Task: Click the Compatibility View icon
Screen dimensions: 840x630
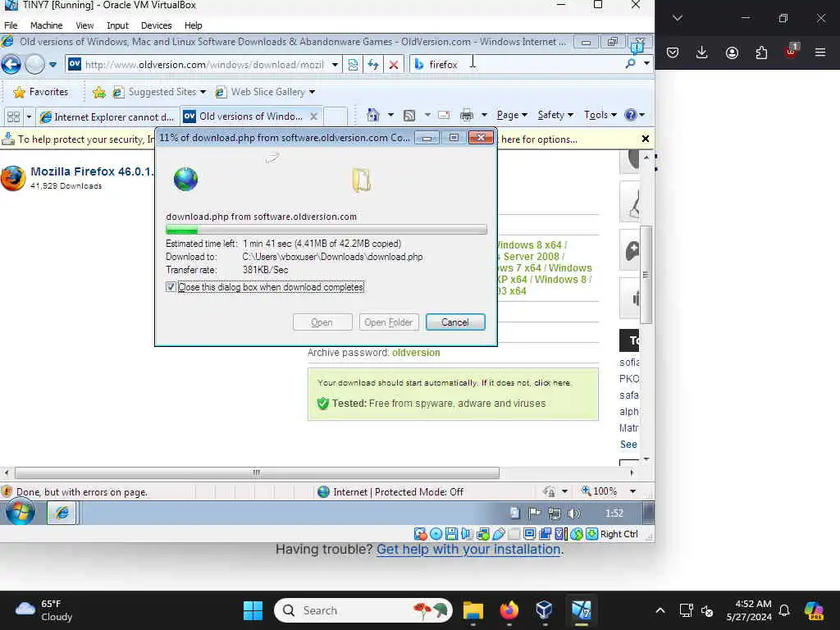Action: click(x=353, y=65)
